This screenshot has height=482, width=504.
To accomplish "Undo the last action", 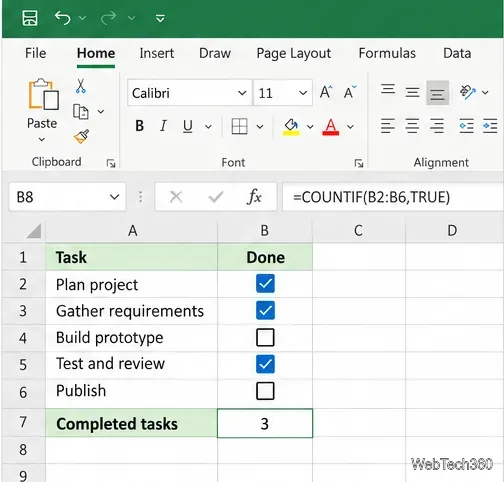I will pyautogui.click(x=63, y=18).
